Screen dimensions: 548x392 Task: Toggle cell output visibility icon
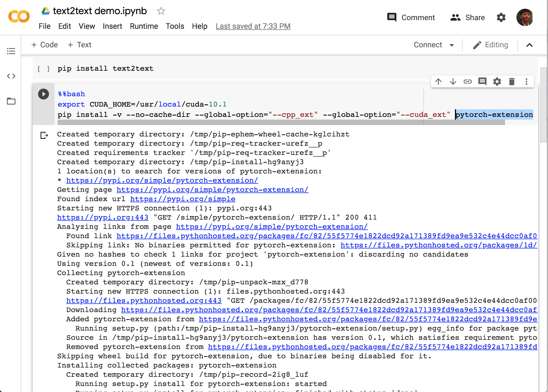[44, 135]
